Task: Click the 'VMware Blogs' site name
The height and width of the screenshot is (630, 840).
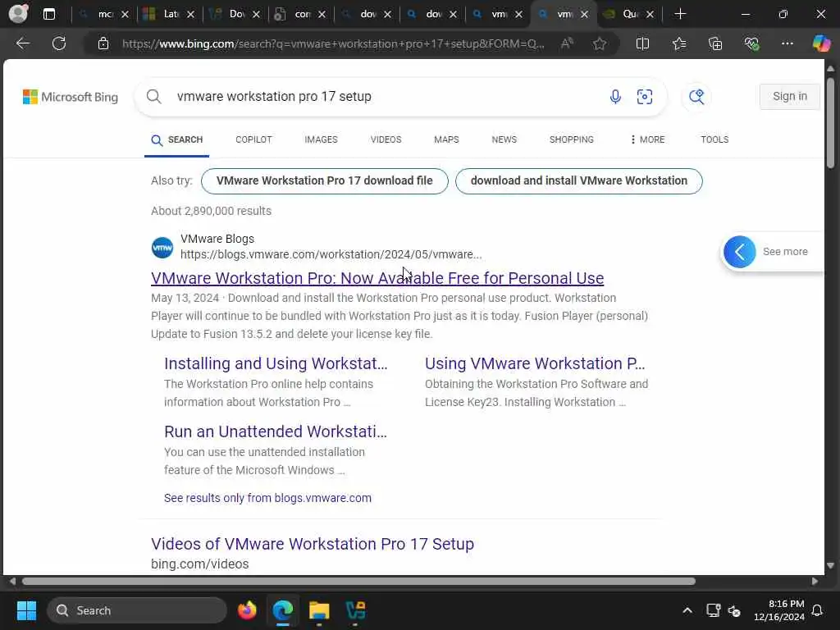Action: point(217,239)
